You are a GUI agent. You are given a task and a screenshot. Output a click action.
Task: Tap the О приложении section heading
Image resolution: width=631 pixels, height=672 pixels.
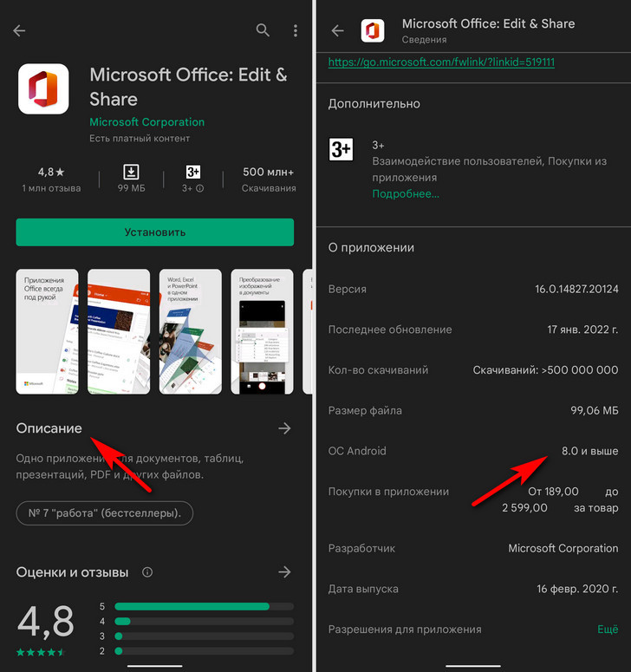click(371, 248)
